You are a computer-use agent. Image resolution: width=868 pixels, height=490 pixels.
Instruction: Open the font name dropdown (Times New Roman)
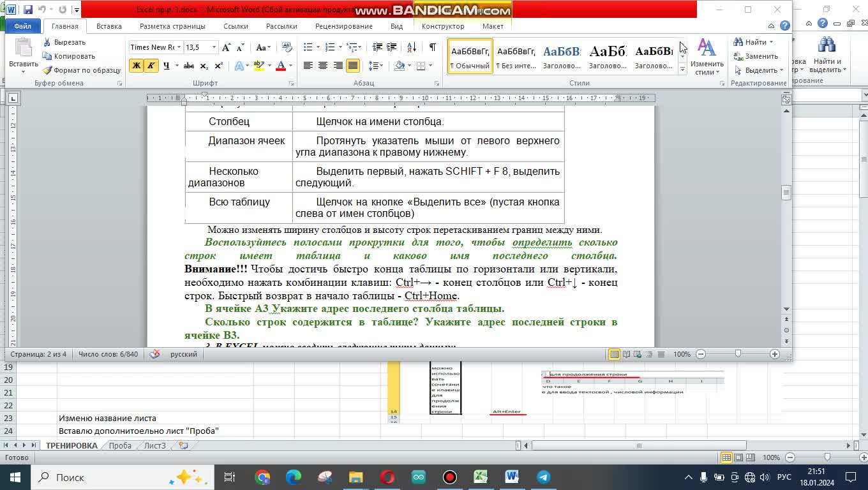[179, 47]
